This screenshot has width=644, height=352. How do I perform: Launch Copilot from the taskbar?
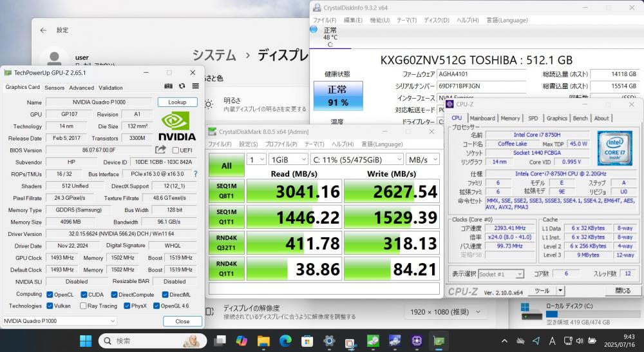tap(241, 341)
